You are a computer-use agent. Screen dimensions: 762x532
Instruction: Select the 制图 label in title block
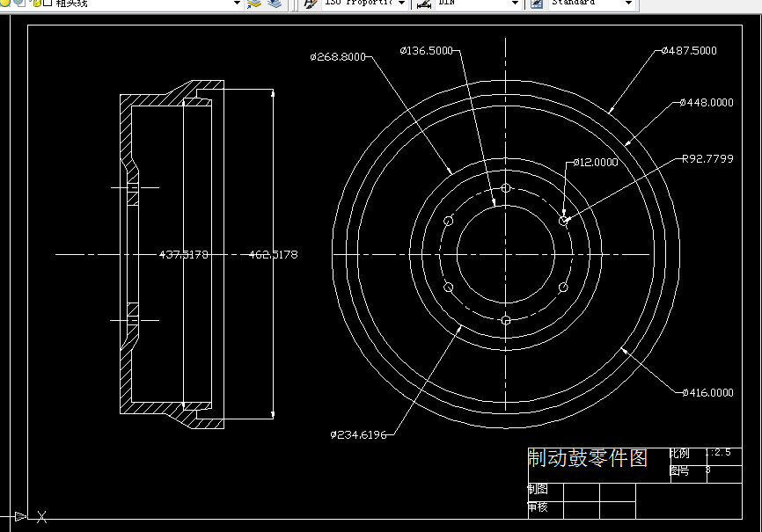click(538, 489)
